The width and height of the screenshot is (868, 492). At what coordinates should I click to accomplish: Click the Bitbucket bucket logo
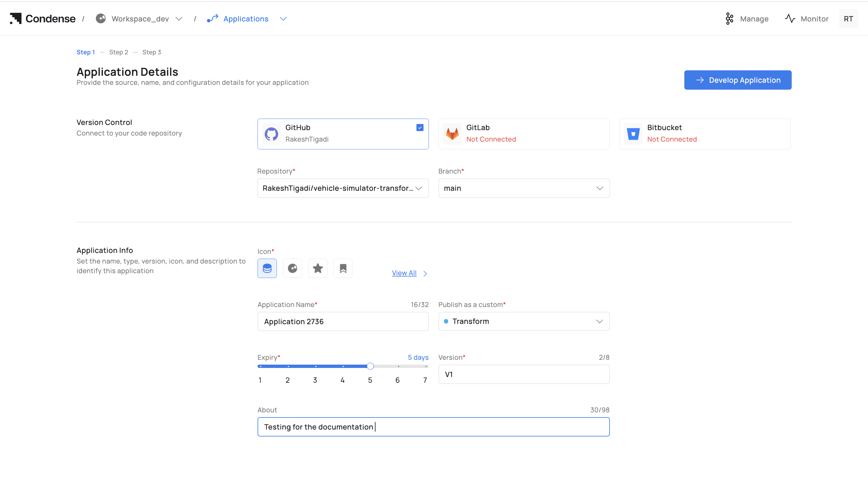633,134
